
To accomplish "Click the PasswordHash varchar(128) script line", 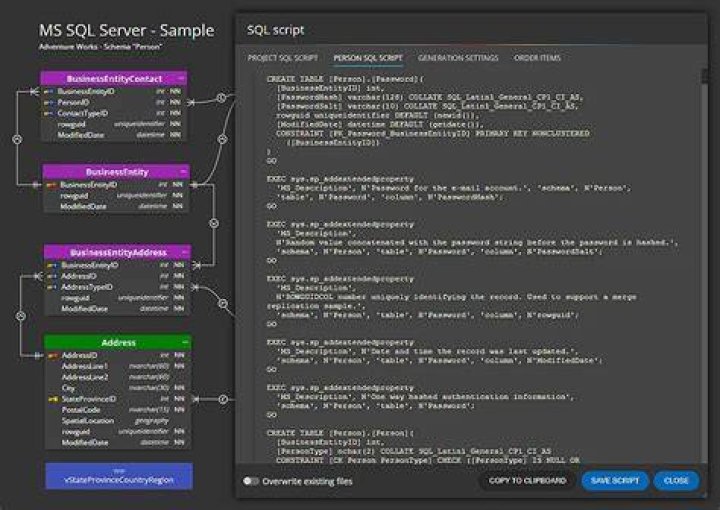I will pos(430,97).
